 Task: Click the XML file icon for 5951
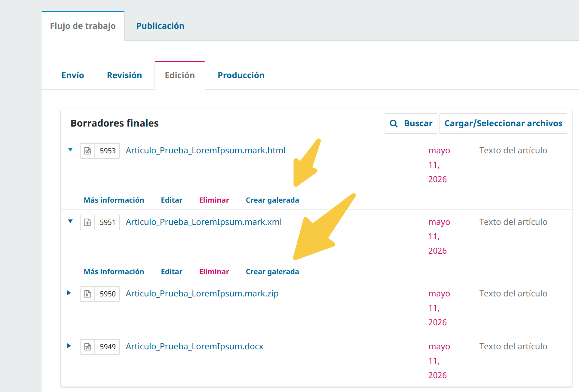pos(87,222)
